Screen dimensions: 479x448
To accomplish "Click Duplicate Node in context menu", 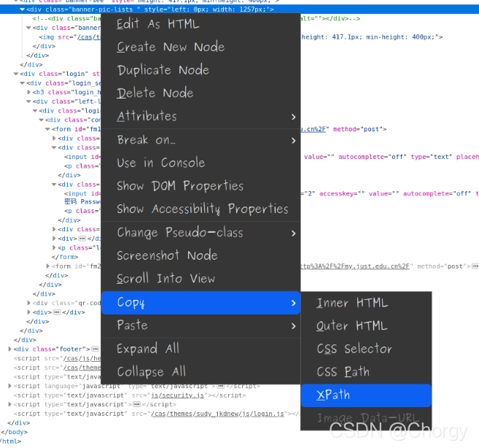I will click(x=200, y=70).
